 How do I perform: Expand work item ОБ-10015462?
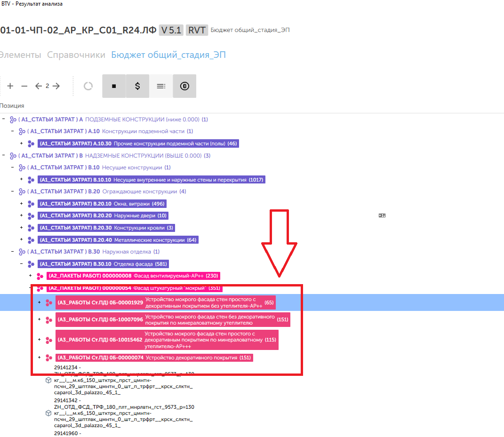pyautogui.click(x=40, y=339)
